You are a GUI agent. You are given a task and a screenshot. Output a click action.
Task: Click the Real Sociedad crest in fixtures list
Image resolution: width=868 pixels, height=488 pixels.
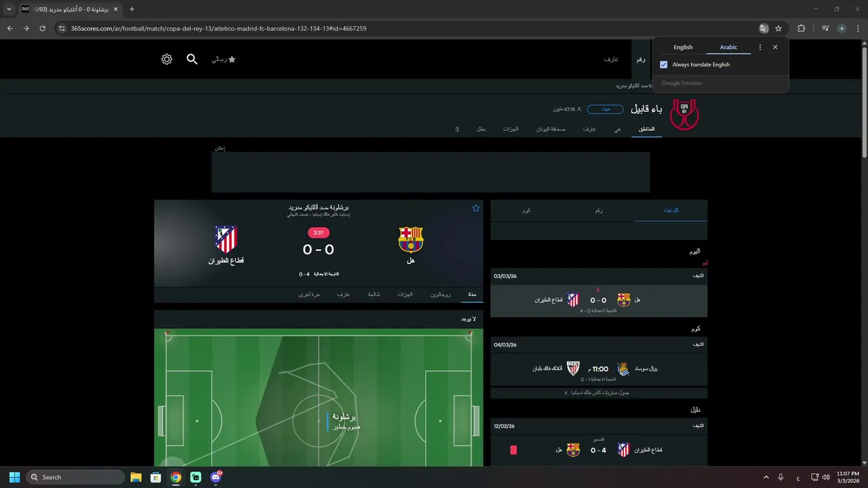pos(623,369)
